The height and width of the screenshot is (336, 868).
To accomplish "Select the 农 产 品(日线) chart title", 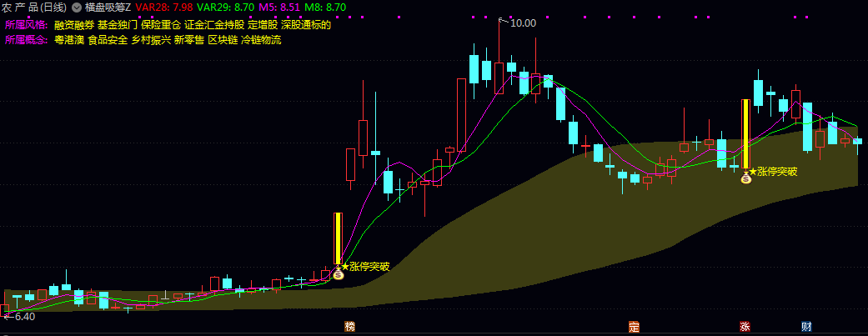I will point(34,8).
